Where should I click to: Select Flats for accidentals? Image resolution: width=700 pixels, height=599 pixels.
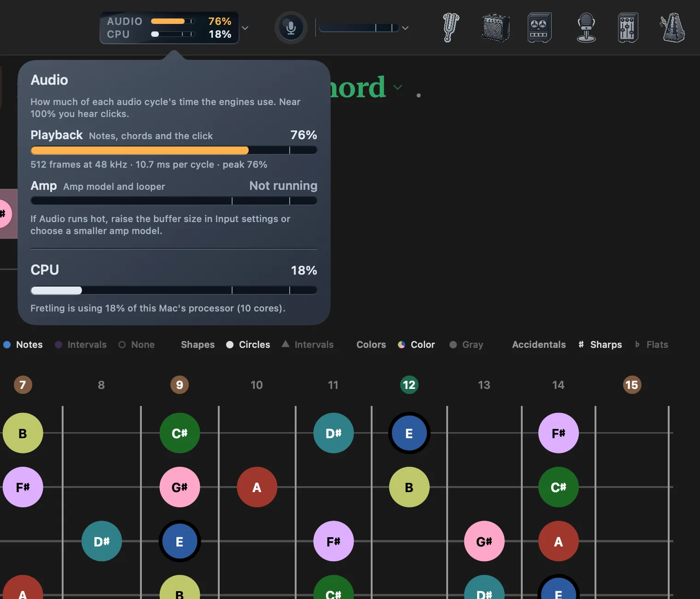(652, 345)
